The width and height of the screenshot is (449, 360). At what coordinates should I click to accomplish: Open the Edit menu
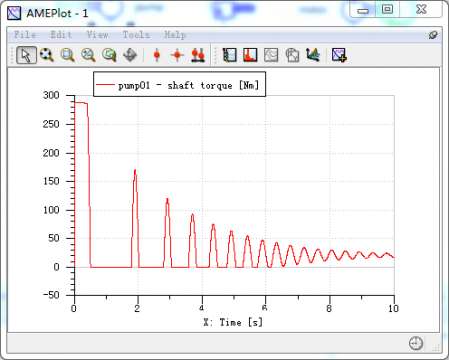coord(61,35)
